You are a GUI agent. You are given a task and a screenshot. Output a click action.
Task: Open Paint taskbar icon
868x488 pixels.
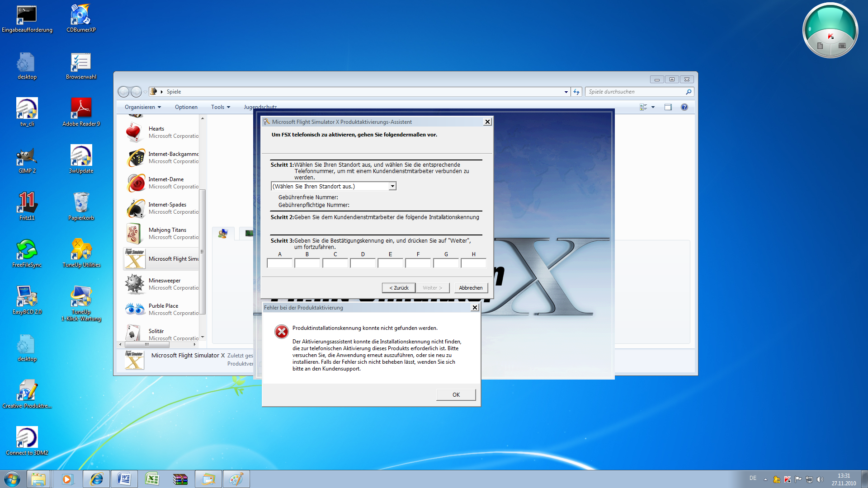[236, 479]
